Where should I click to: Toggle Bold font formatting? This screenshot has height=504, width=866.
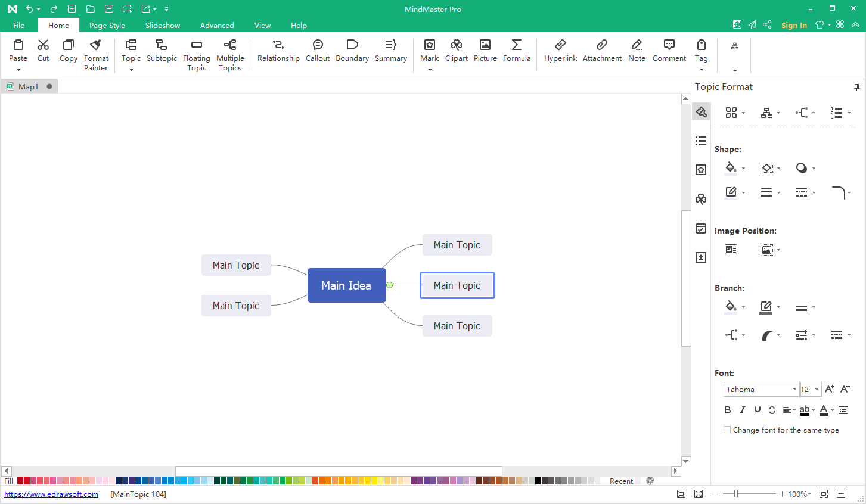coord(727,410)
